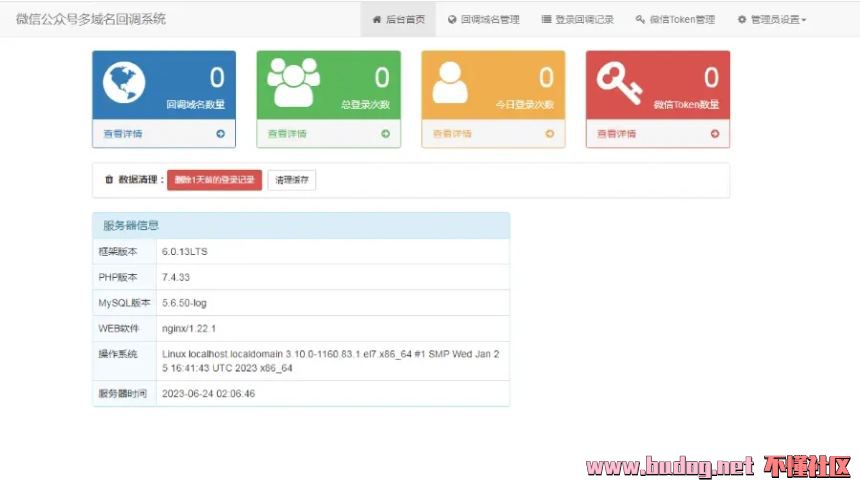860x487 pixels.
Task: Click the 微信Token数量 label in red card
Action: click(x=686, y=104)
